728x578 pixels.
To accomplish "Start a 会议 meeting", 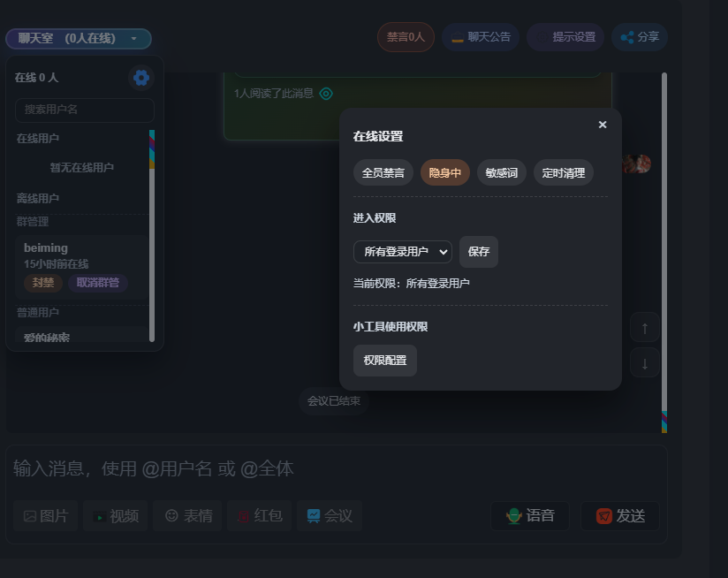I will pyautogui.click(x=330, y=515).
